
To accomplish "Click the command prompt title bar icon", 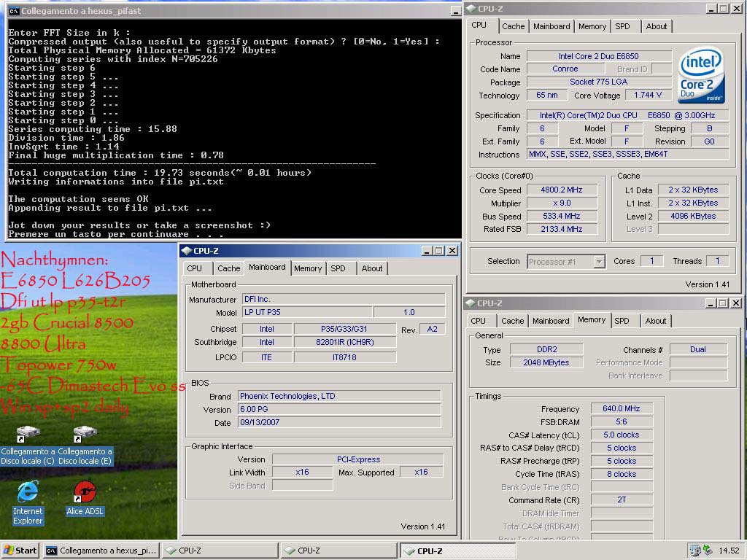I will coord(14,10).
